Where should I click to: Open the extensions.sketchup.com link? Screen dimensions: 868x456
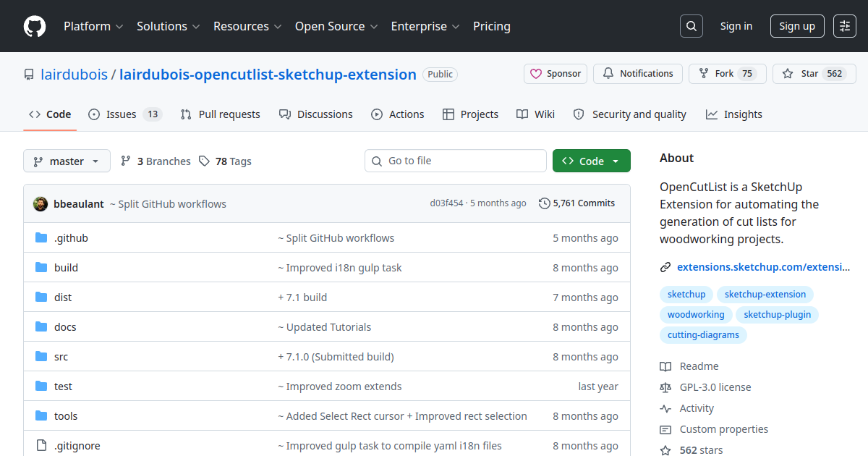pos(763,267)
